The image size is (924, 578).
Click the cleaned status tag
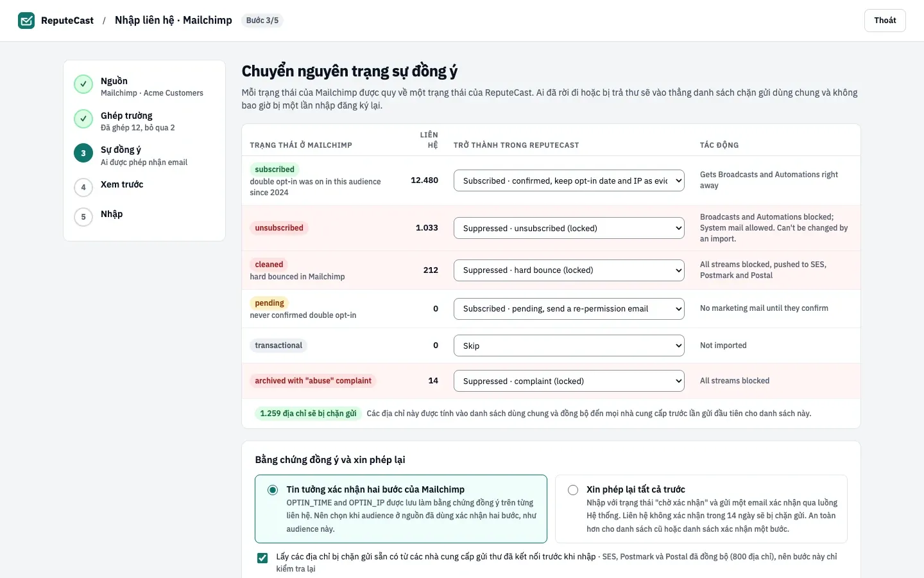[269, 265]
